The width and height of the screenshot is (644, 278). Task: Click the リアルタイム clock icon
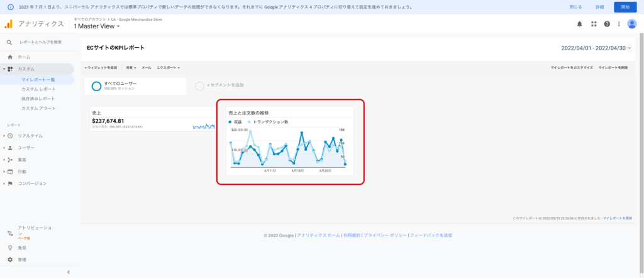tap(10, 136)
